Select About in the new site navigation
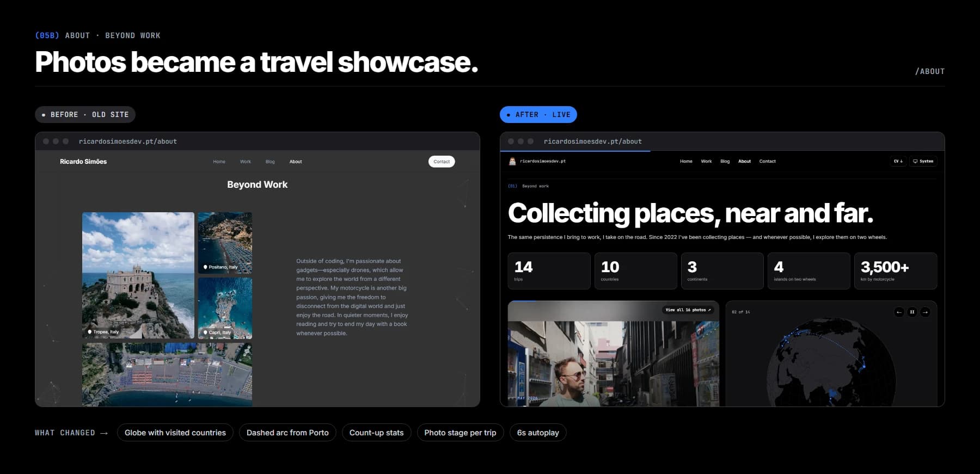Screen dimensions: 980x474 coord(744,161)
